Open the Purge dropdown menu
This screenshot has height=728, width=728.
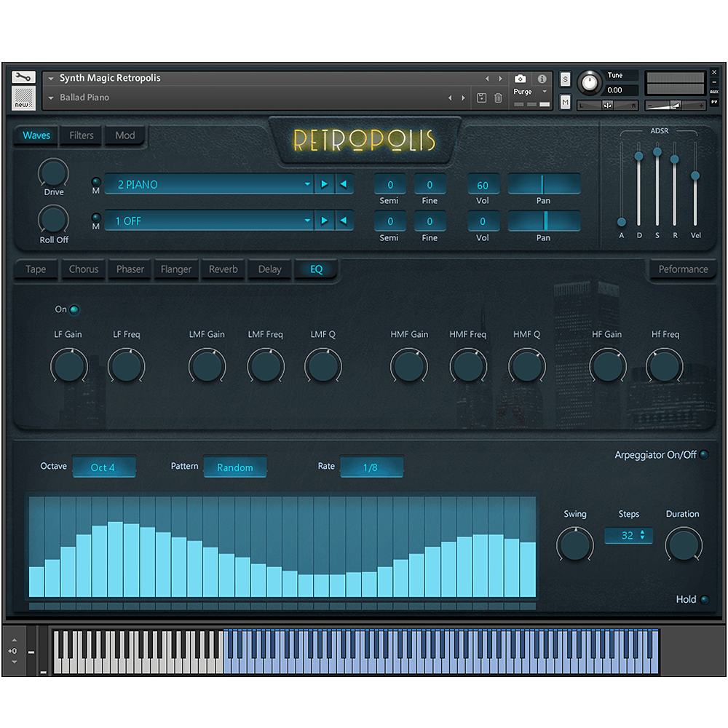tap(545, 92)
